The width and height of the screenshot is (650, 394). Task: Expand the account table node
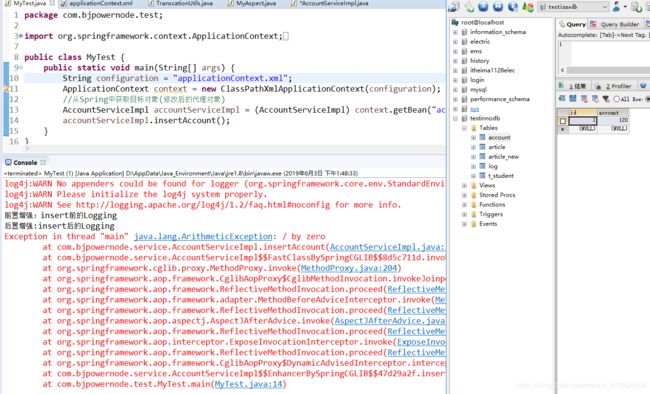click(x=473, y=137)
